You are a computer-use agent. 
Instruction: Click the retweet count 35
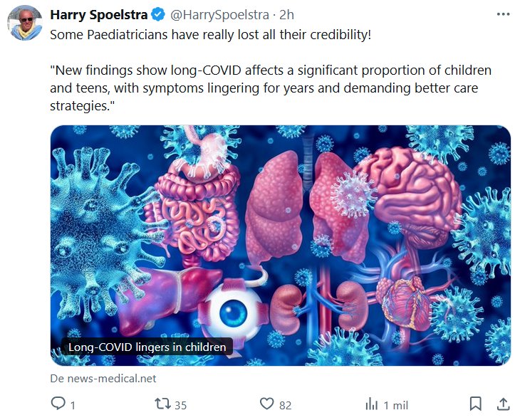(x=180, y=405)
